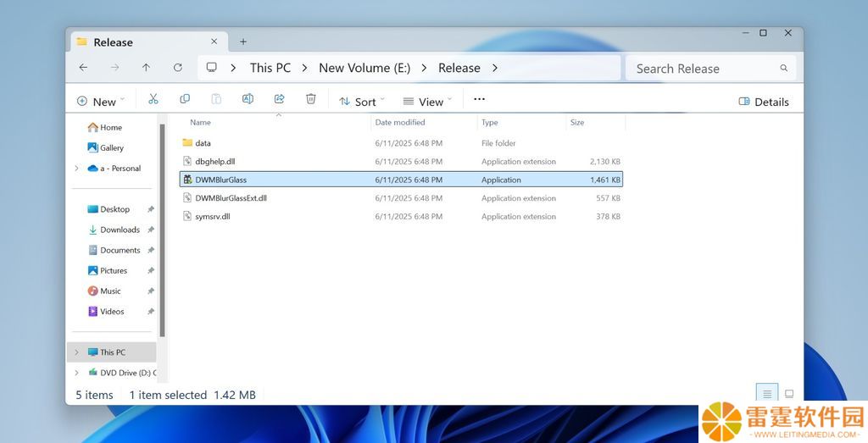This screenshot has width=868, height=443.
Task: Add a new tab with plus
Action: point(243,42)
